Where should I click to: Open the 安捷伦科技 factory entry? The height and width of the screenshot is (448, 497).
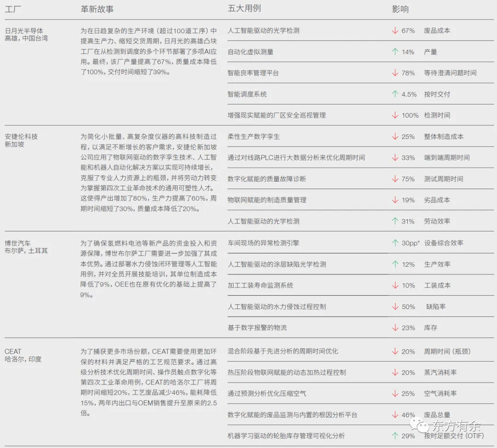tap(21, 137)
